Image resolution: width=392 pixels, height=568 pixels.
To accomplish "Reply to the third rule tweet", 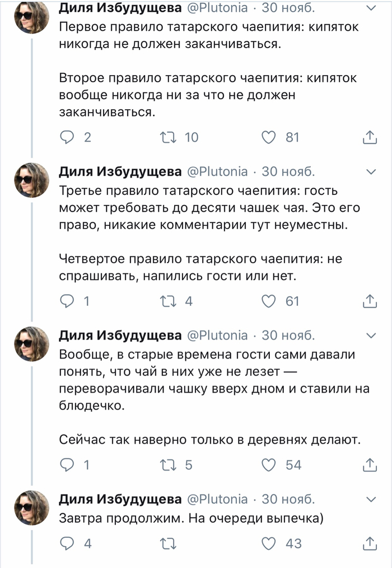I will tap(67, 301).
